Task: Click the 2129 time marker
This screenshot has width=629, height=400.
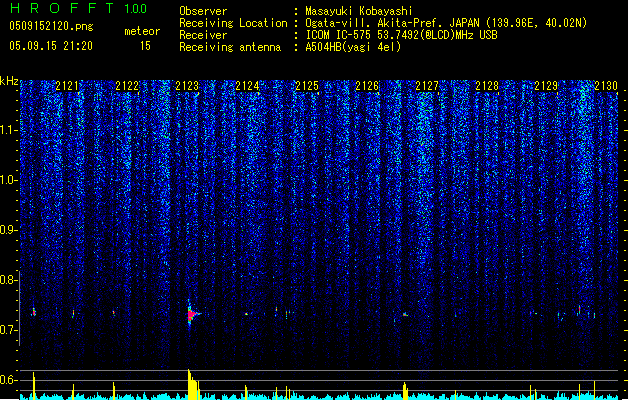Action: [546, 86]
